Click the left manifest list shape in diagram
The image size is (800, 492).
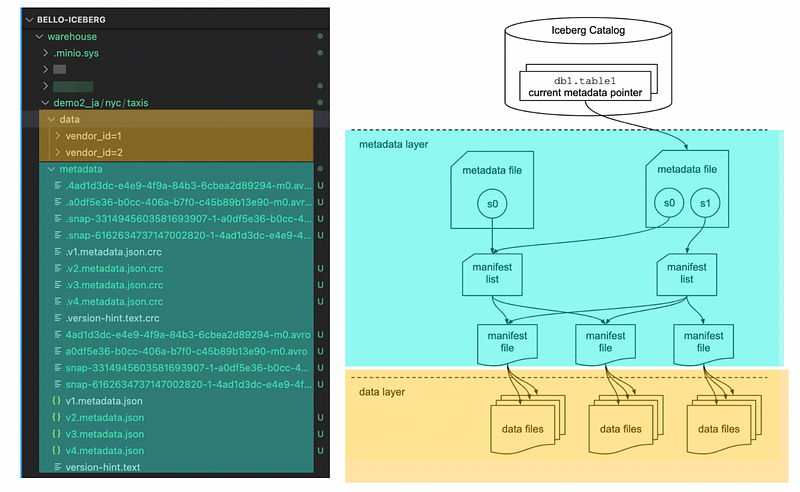click(491, 274)
